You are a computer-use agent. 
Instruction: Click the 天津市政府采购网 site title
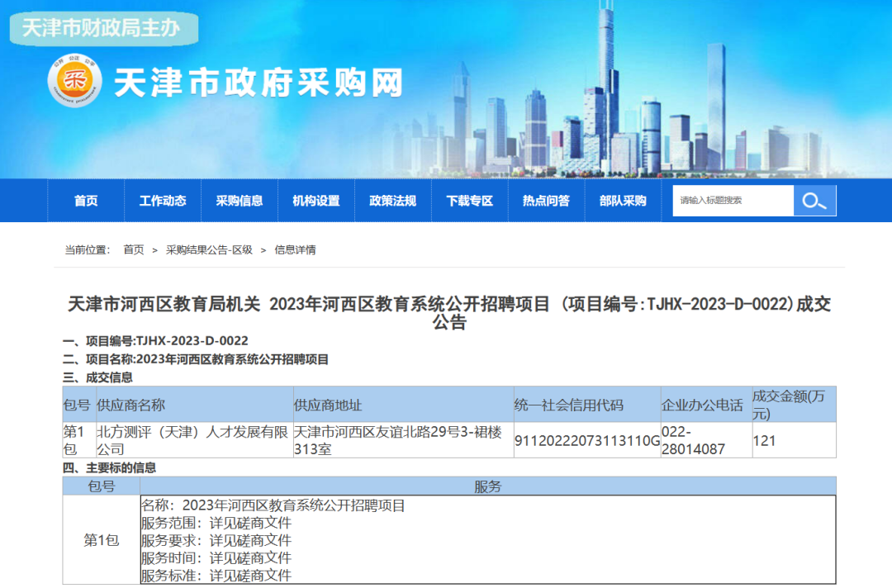259,83
